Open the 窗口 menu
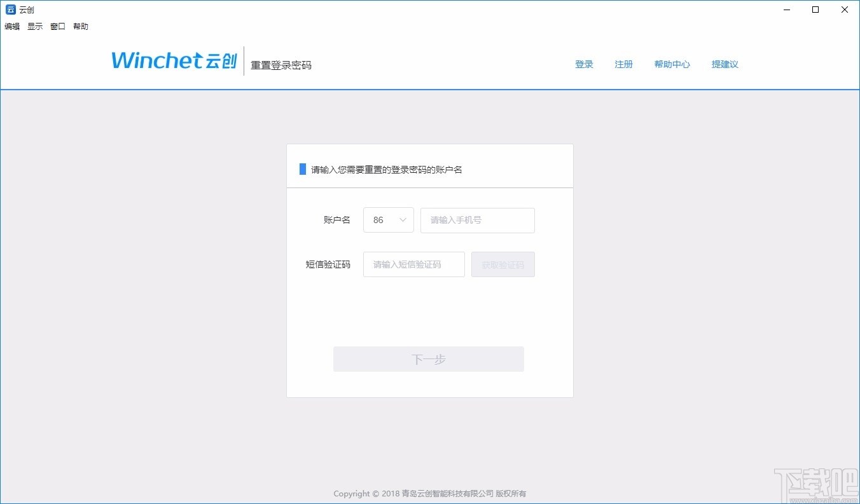 tap(58, 27)
